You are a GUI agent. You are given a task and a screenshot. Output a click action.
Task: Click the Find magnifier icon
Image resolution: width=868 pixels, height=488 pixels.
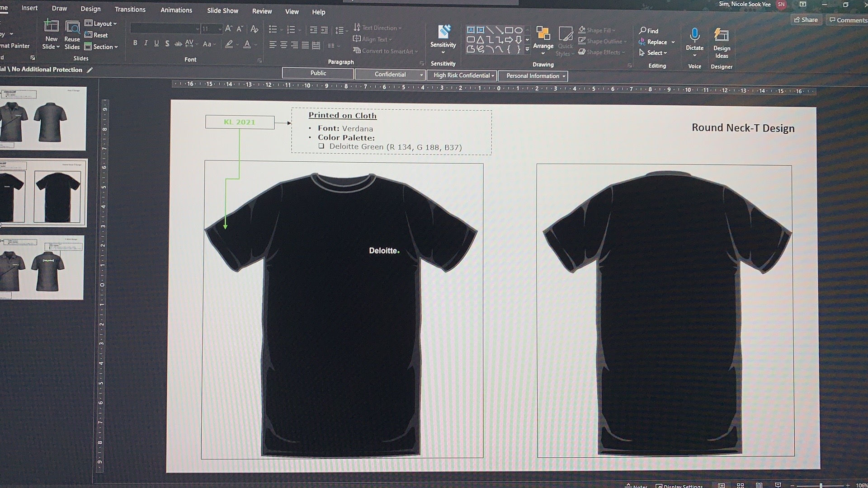tap(642, 30)
